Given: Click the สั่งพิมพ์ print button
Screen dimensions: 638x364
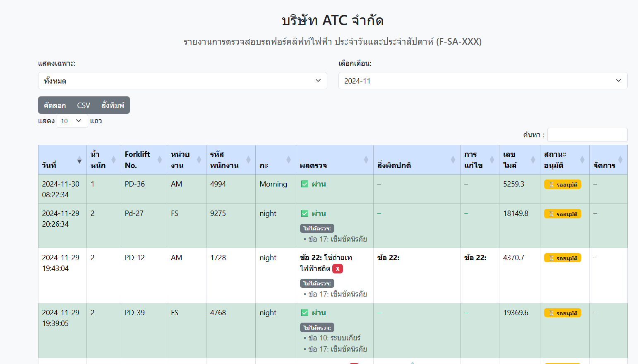Looking at the screenshot, I should [x=113, y=105].
